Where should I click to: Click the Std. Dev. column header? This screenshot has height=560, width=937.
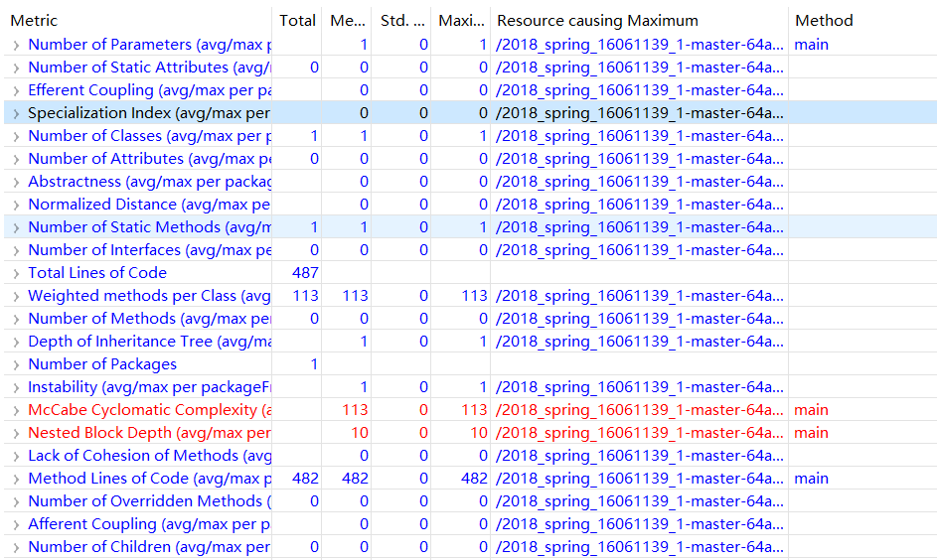[401, 20]
